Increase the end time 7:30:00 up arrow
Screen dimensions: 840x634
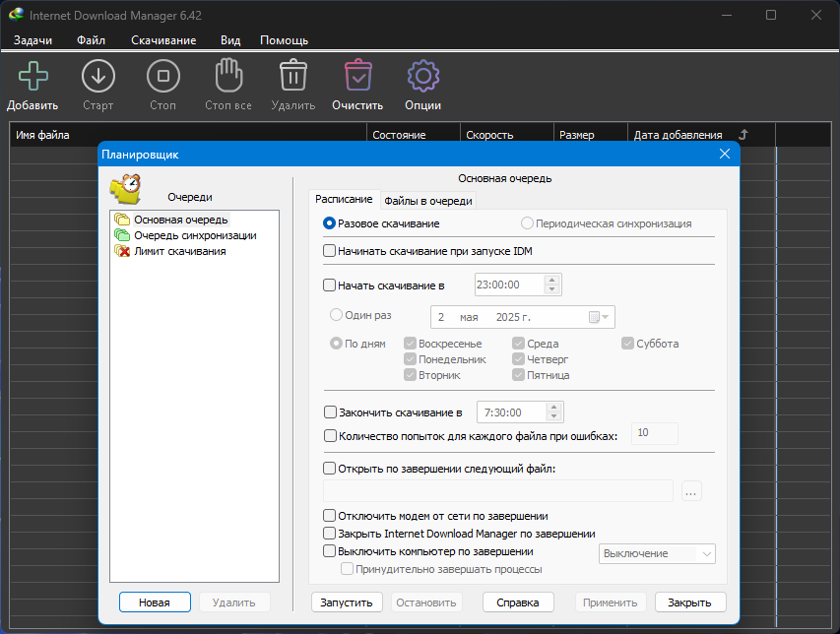point(554,408)
